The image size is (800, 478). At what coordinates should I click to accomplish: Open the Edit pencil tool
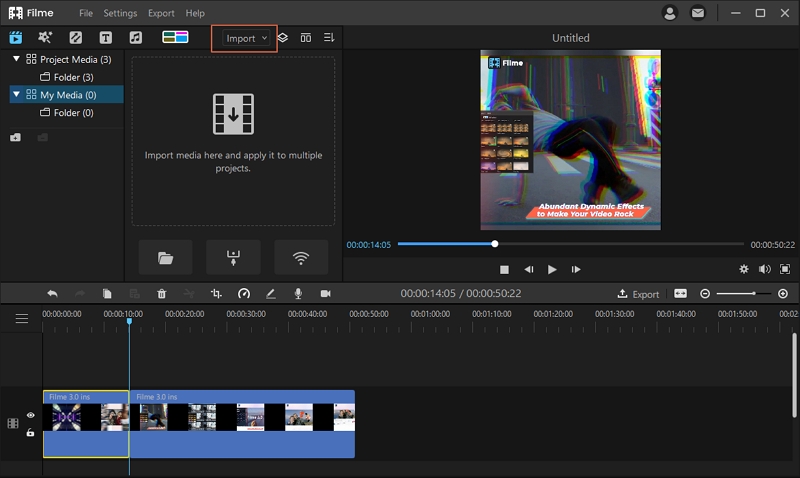coord(271,293)
